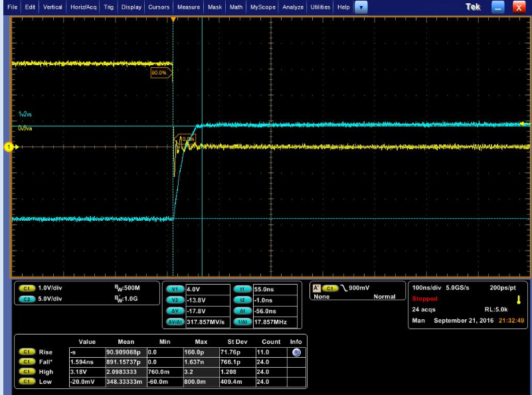This screenshot has height=395, width=532.
Task: Click the channel 1 ground reference marker
Action: [9, 146]
